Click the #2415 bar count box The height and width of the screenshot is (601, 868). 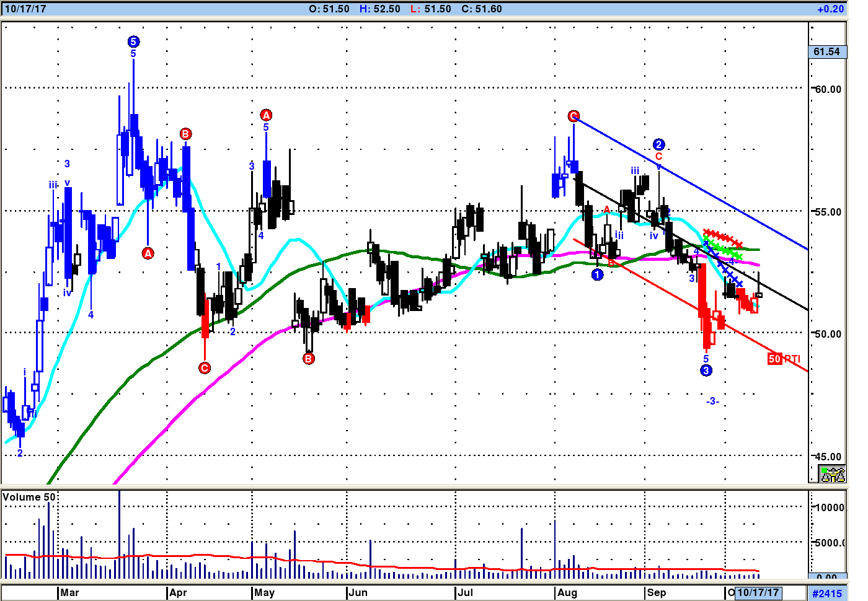click(x=827, y=593)
